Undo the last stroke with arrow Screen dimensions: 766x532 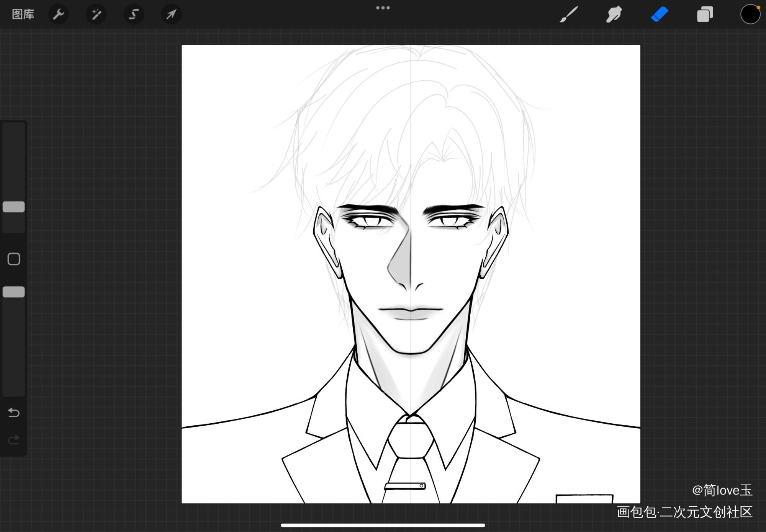pos(14,413)
